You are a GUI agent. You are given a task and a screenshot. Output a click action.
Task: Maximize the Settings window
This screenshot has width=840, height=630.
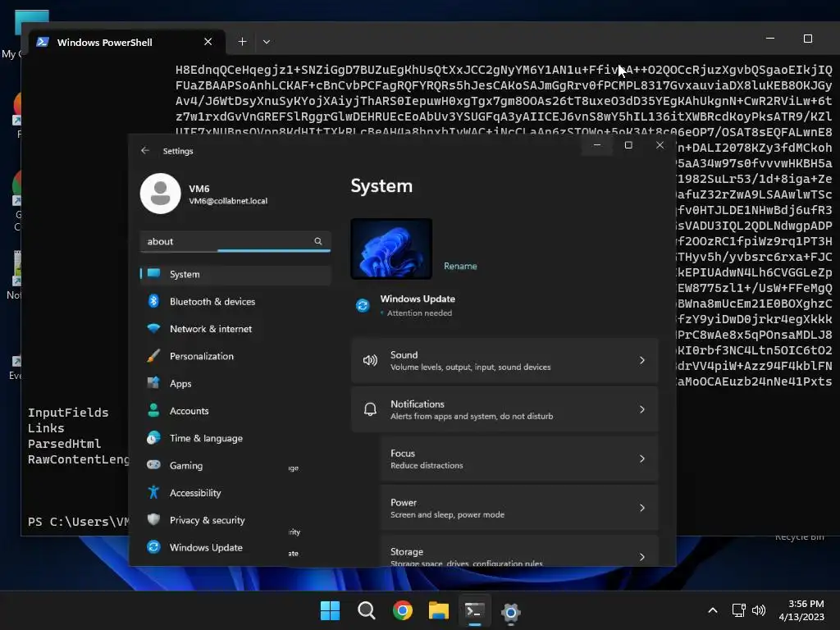coord(628,145)
